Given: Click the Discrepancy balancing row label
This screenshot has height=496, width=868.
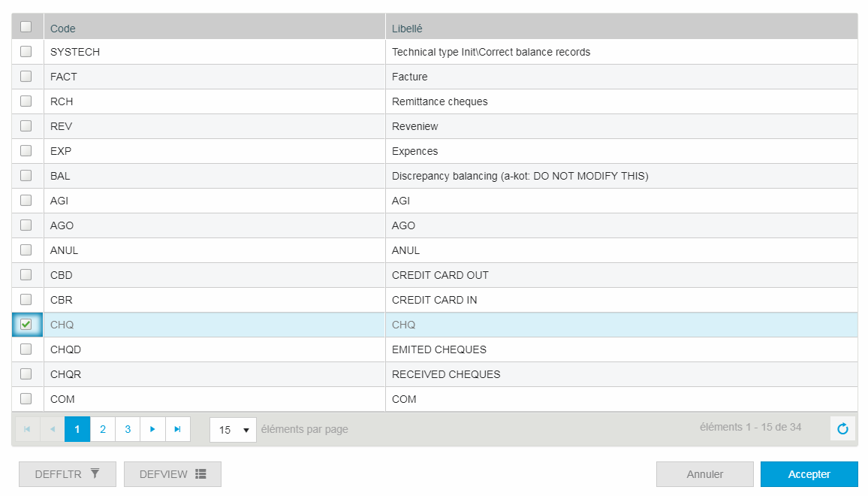Looking at the screenshot, I should (520, 176).
